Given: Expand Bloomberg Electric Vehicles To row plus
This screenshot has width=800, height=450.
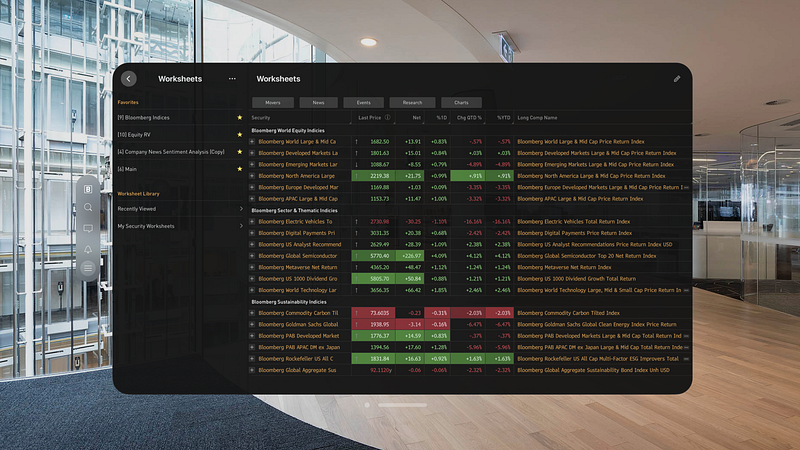Looking at the screenshot, I should pos(252,221).
